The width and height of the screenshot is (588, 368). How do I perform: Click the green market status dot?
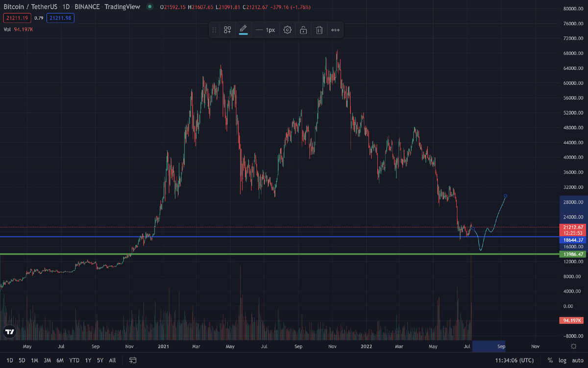point(149,7)
